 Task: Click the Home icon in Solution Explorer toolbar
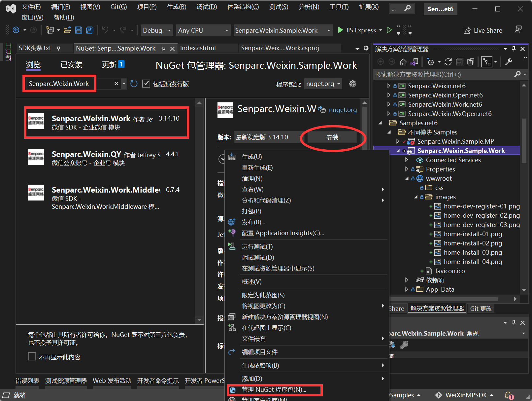(403, 62)
